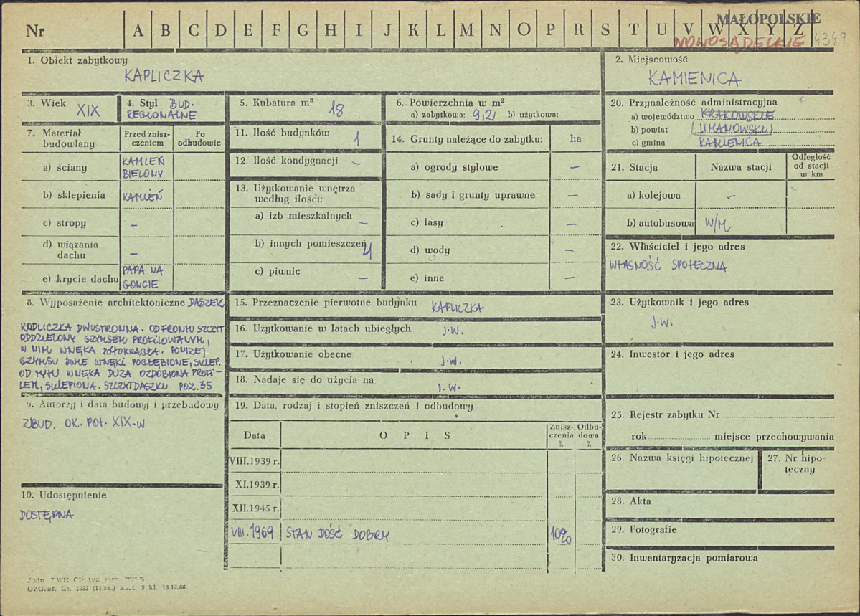Click the 'b) innych pomieszczeń' row label
The image size is (860, 616).
[x=310, y=244]
